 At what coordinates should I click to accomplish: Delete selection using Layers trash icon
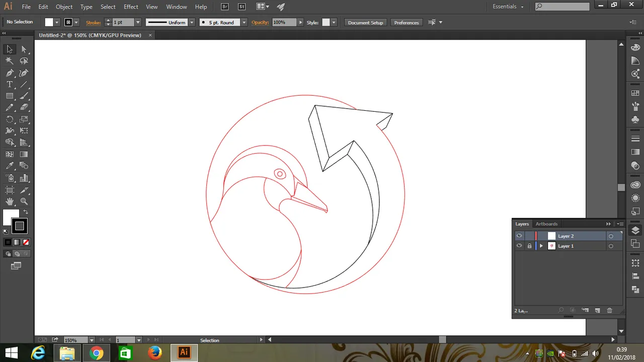point(610,310)
